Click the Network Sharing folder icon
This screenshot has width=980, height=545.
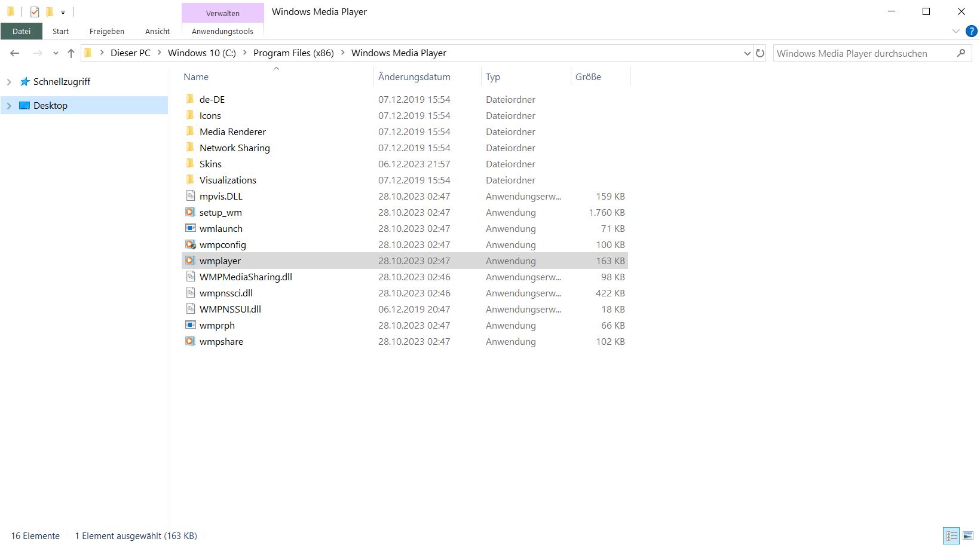click(190, 148)
